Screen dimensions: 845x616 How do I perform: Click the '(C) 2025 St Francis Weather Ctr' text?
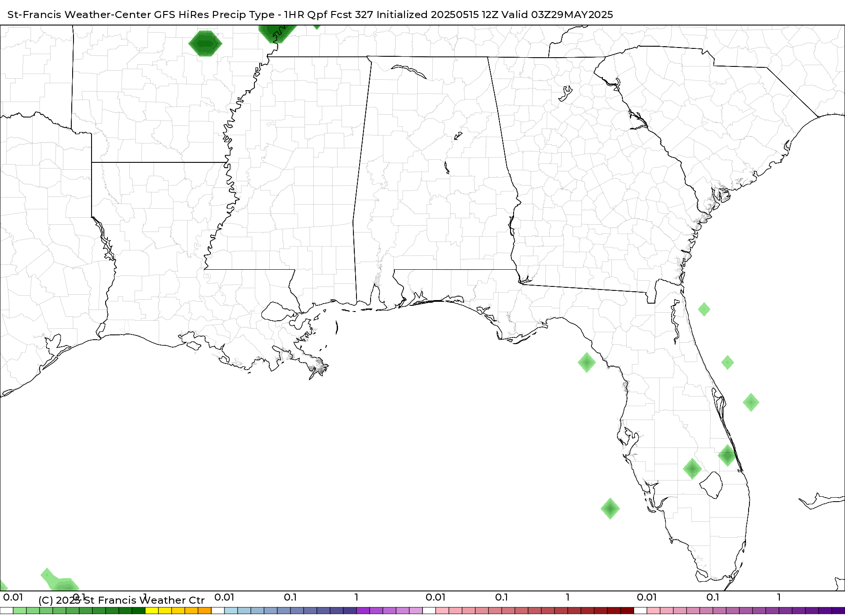click(121, 600)
